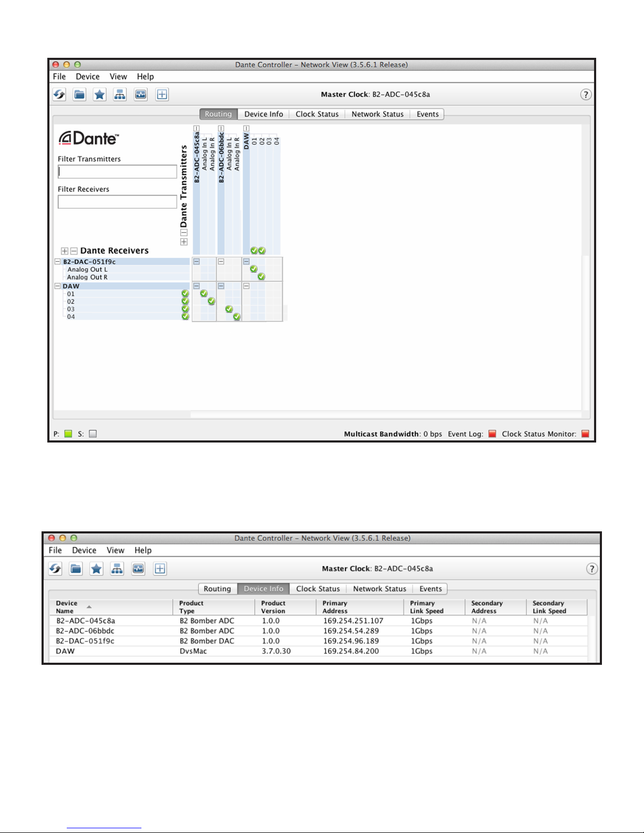Click Save Preset star icon in Device Info view window
The image size is (644, 833).
[96, 569]
